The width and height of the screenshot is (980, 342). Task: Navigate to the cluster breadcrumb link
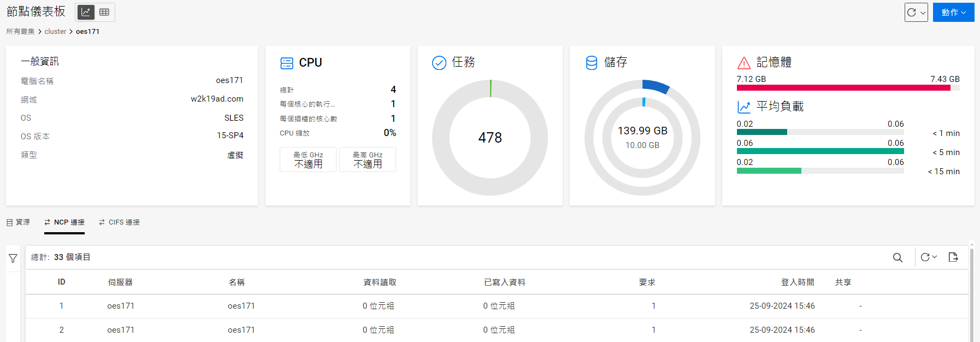click(55, 32)
